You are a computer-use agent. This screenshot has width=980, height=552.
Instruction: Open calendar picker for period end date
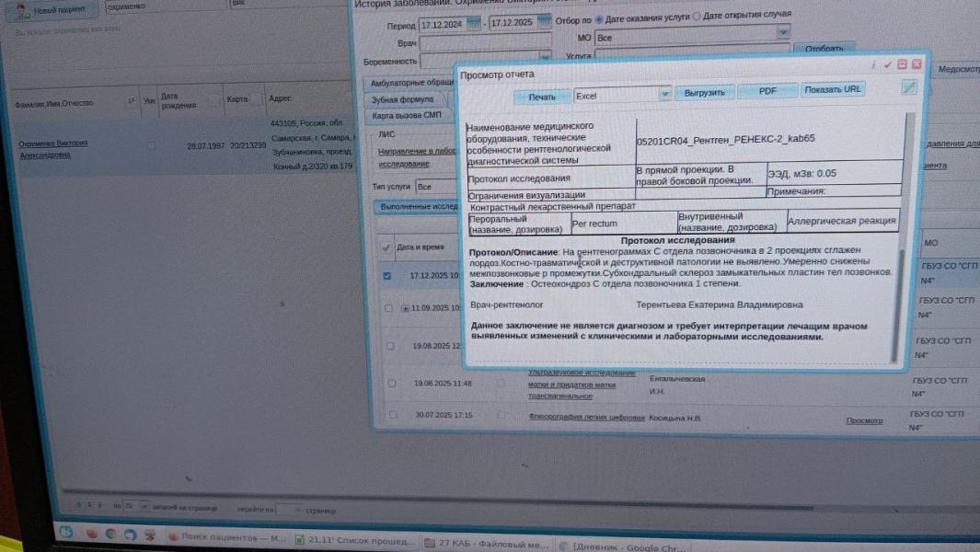coord(545,22)
